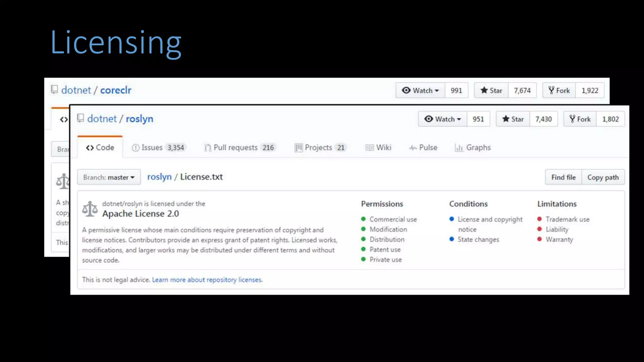Open the Watch dropdown for roslyn
This screenshot has width=644, height=362.
tap(443, 119)
